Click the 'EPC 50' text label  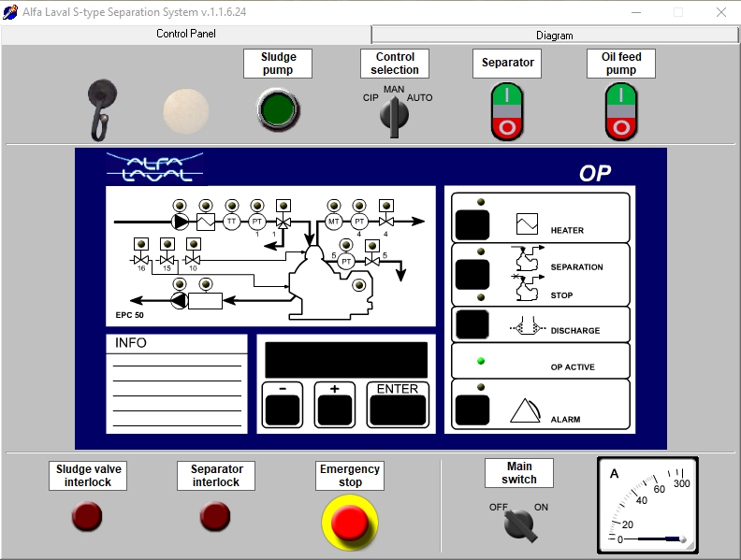pyautogui.click(x=129, y=315)
